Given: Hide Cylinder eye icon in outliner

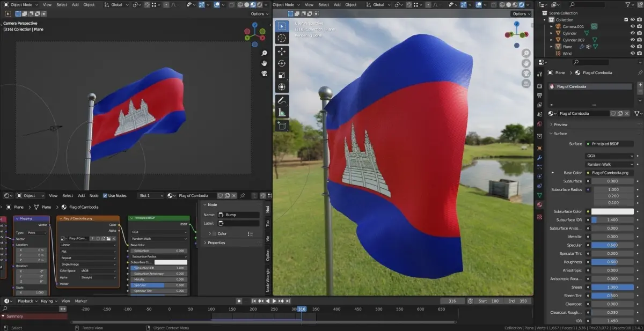Looking at the screenshot, I should tap(632, 33).
